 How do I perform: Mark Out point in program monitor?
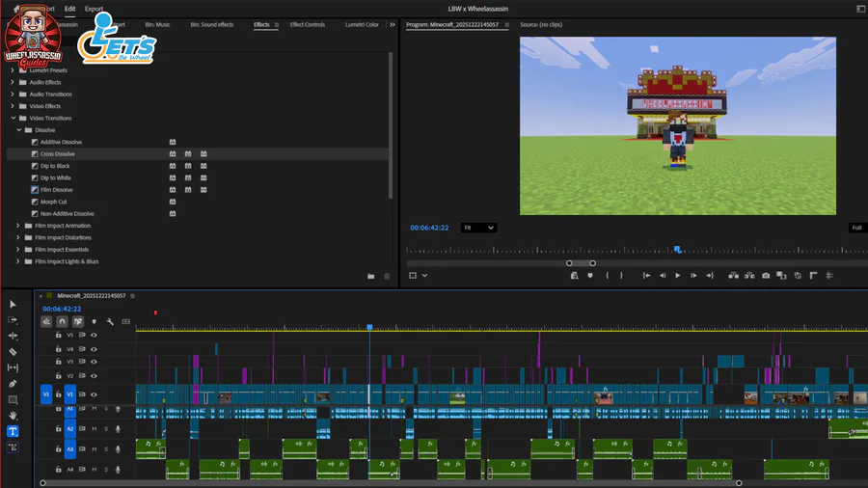tap(621, 276)
